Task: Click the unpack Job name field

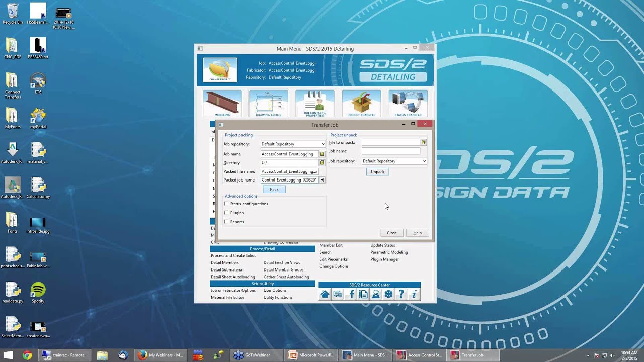Action: 390,151
